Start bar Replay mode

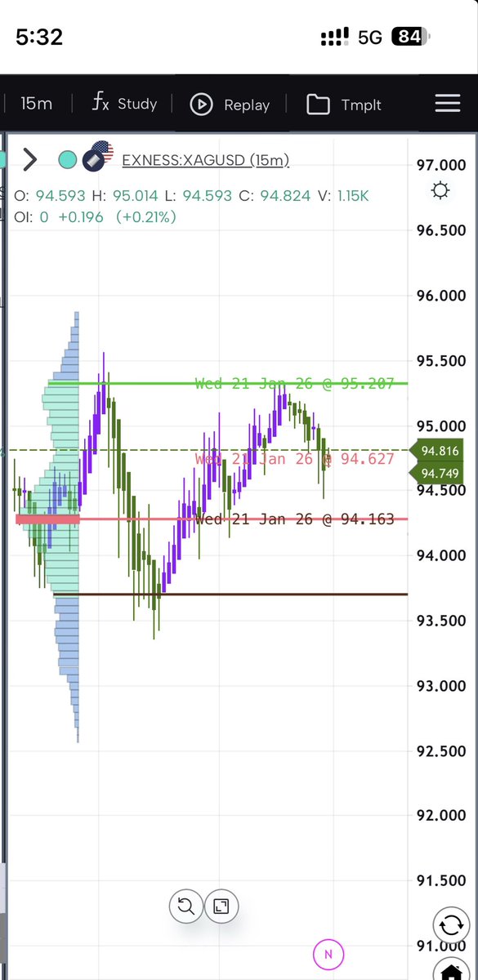pos(230,105)
